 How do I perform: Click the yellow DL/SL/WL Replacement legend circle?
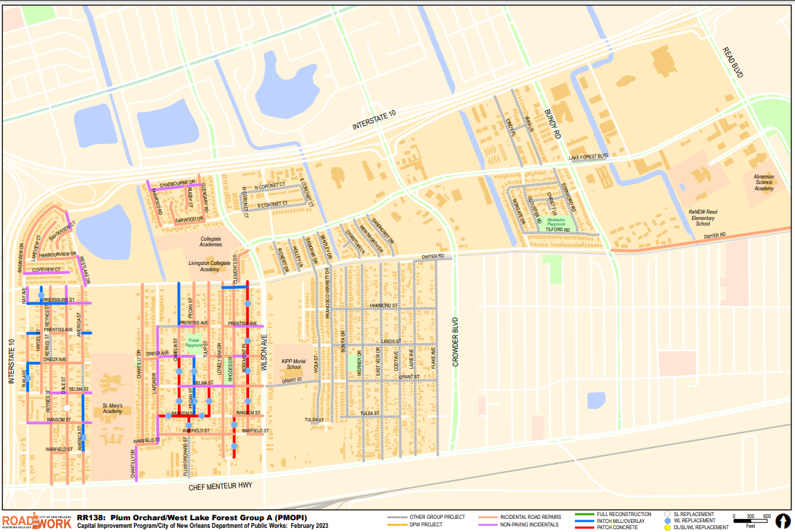point(667,527)
